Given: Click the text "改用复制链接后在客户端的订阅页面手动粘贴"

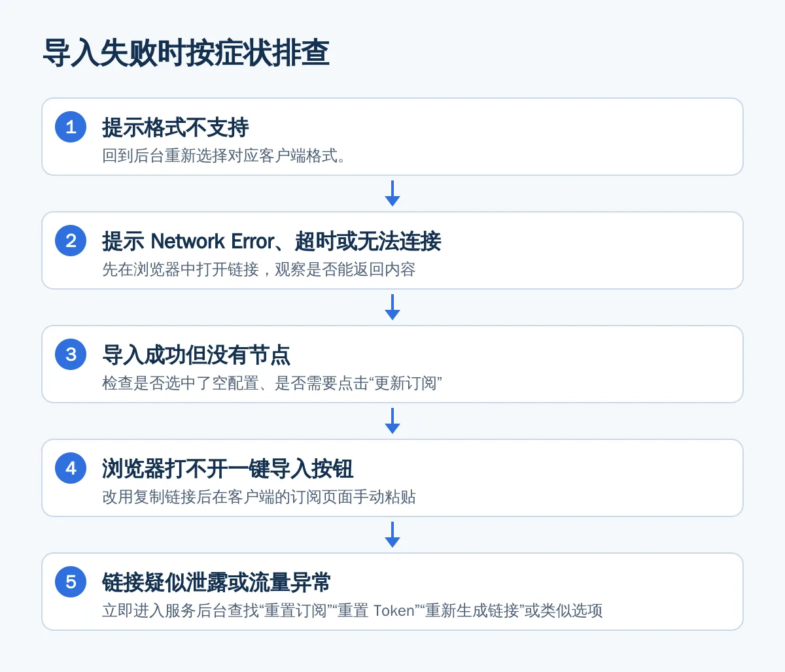Looking at the screenshot, I should 259,497.
